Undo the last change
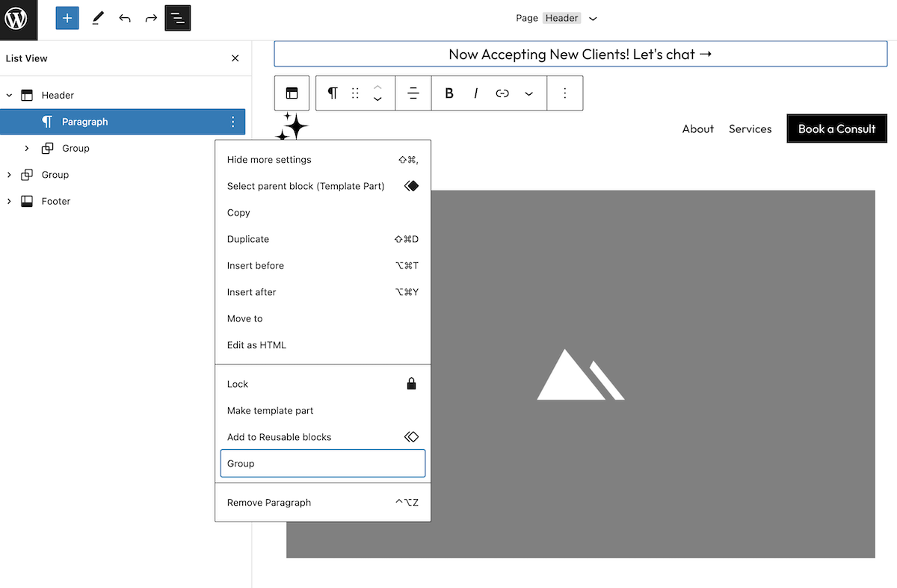Viewport: 897px width, 588px height. pyautogui.click(x=125, y=18)
